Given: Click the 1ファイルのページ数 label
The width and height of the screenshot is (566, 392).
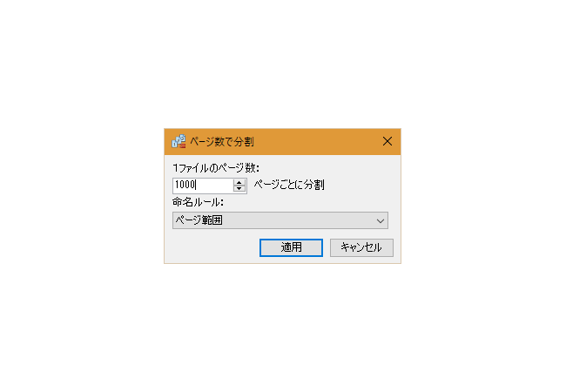Looking at the screenshot, I should pos(216,168).
